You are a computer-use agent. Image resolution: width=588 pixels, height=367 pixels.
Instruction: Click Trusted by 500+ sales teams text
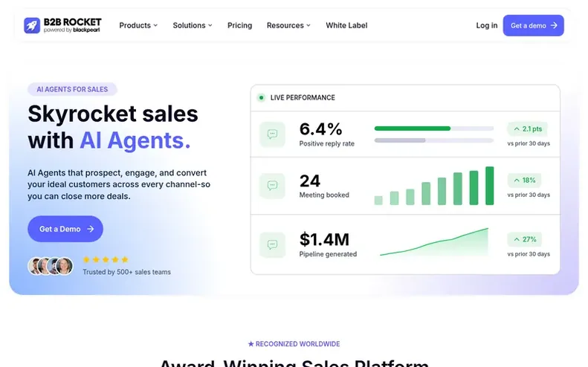click(x=127, y=272)
